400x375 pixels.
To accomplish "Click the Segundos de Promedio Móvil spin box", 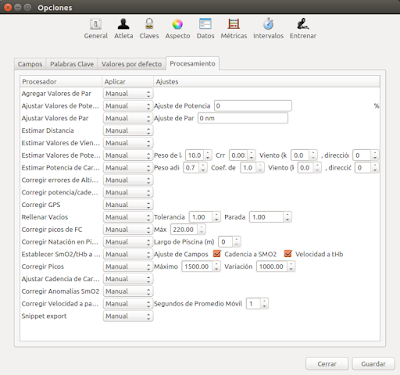I will tap(257, 304).
